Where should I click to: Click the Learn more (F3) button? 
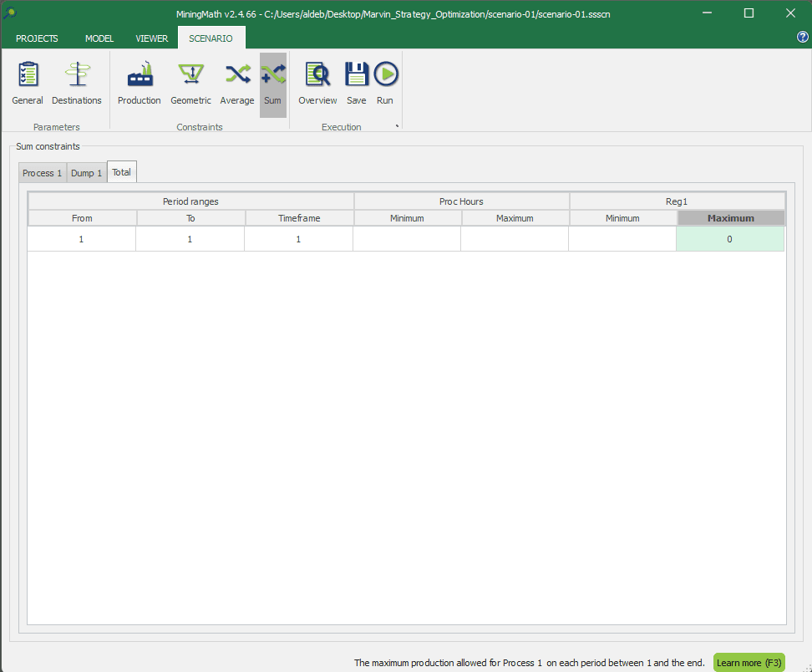749,663
